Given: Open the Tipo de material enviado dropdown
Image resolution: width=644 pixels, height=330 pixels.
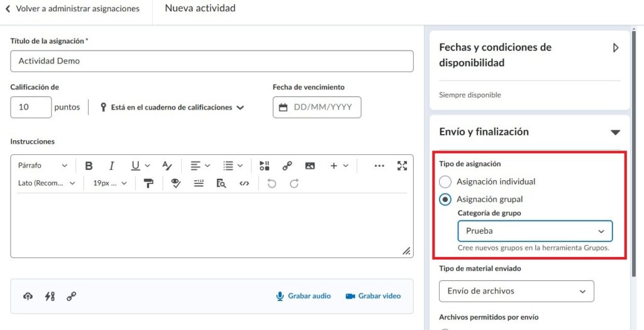Looking at the screenshot, I should point(516,291).
